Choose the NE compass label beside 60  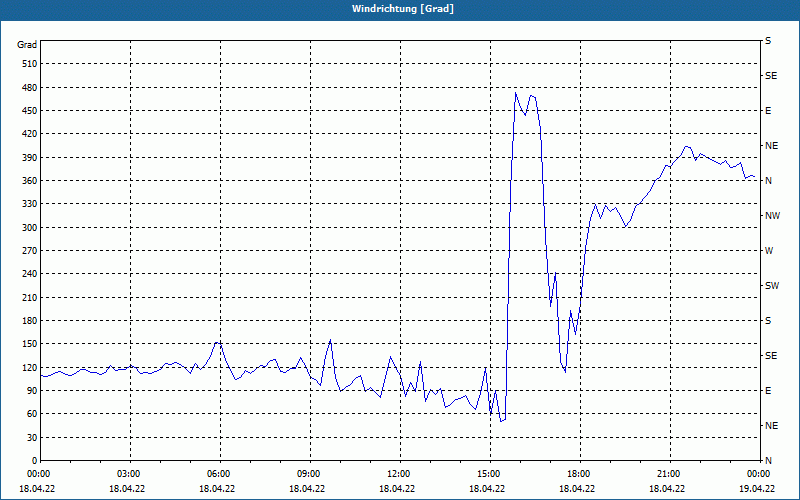coord(771,426)
